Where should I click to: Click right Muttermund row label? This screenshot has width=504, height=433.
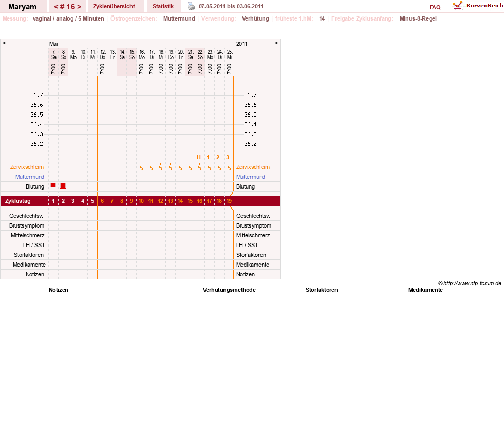click(x=251, y=177)
